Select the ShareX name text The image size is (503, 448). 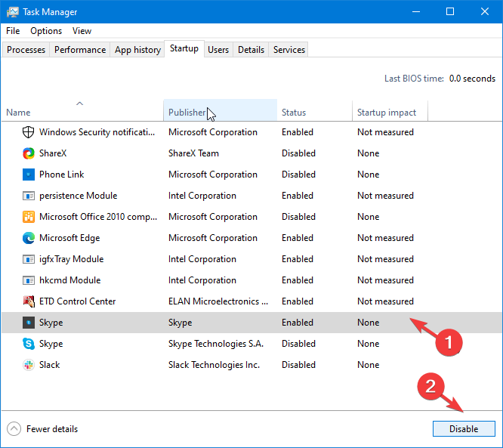tap(53, 153)
